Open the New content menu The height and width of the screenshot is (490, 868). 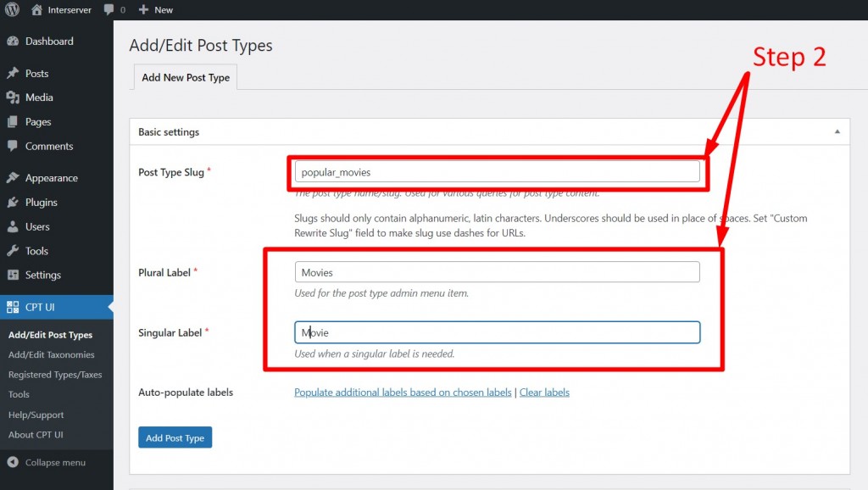(x=156, y=10)
